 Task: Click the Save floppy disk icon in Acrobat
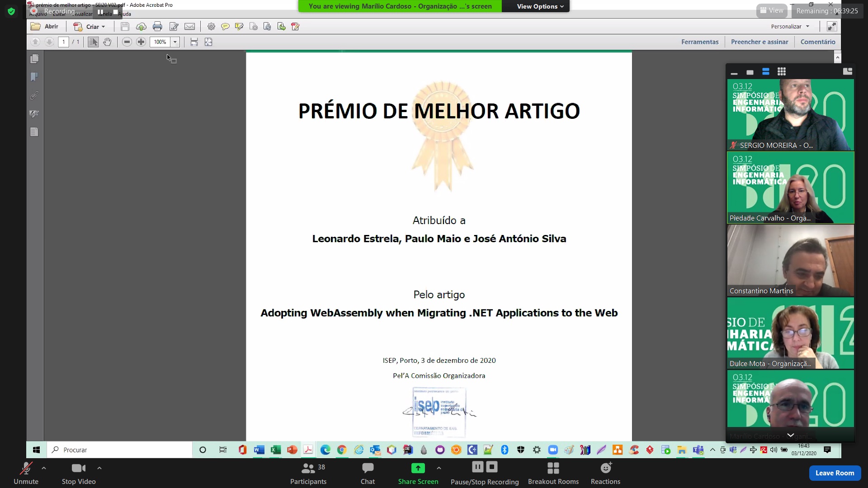click(x=125, y=27)
